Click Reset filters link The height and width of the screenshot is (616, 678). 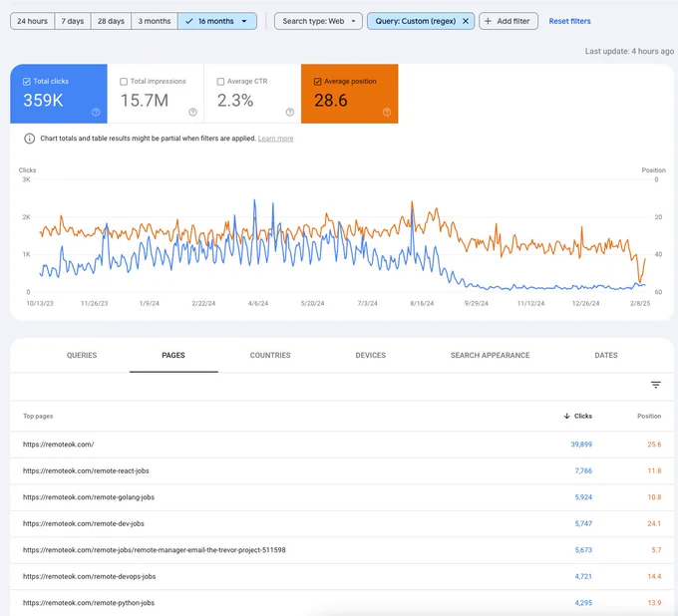pyautogui.click(x=569, y=21)
